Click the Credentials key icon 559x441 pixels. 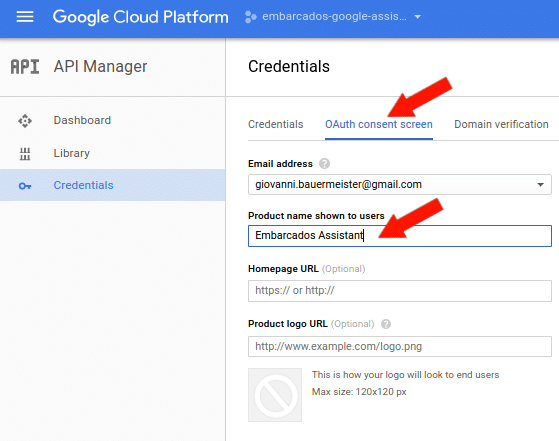(x=25, y=186)
